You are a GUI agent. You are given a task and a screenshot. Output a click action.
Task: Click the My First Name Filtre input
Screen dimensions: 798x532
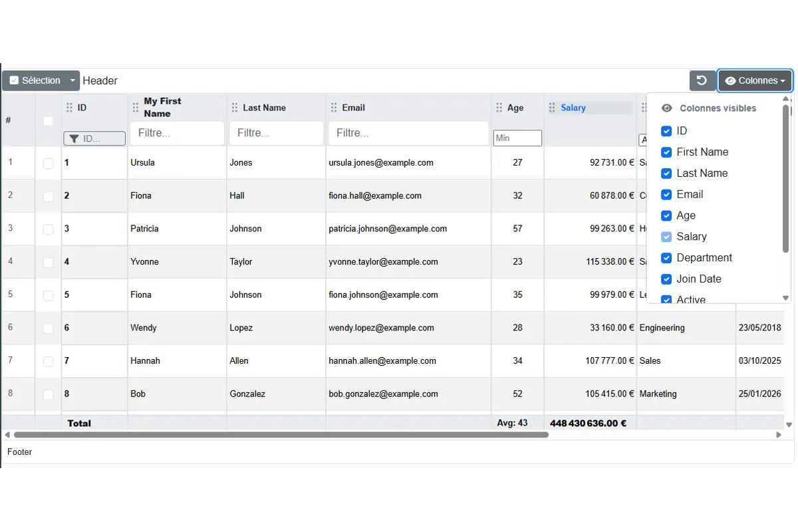click(x=177, y=133)
